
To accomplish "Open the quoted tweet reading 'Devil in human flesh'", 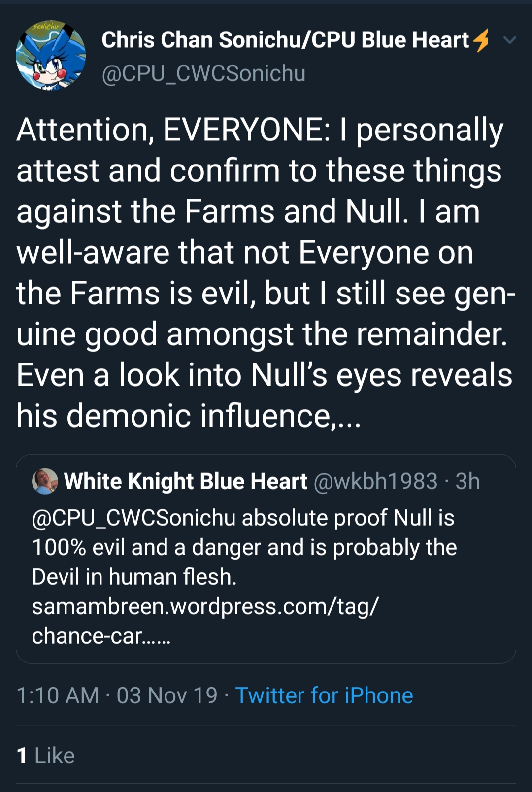I will 266,559.
